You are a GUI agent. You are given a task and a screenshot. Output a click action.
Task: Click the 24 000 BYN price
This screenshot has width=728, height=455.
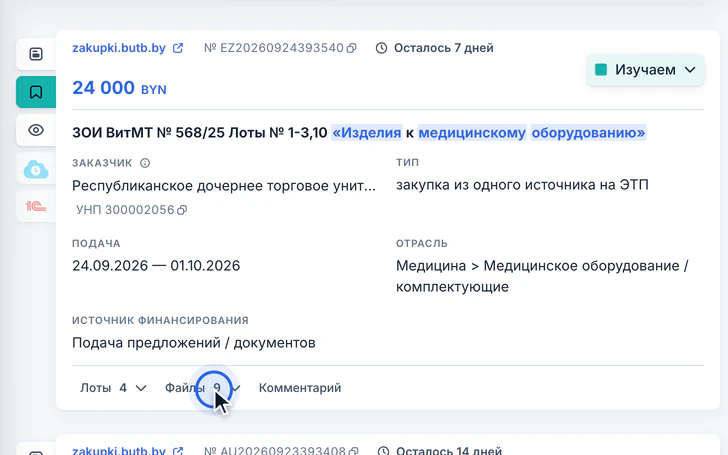119,88
